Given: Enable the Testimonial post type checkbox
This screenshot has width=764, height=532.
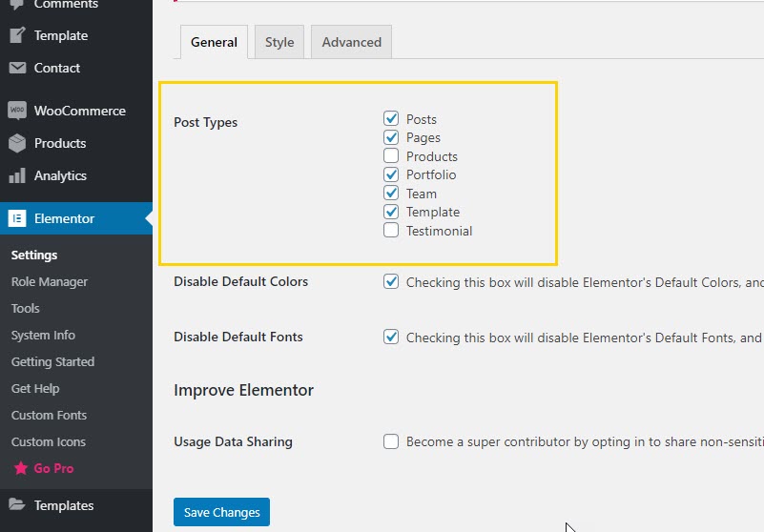Looking at the screenshot, I should pos(391,230).
